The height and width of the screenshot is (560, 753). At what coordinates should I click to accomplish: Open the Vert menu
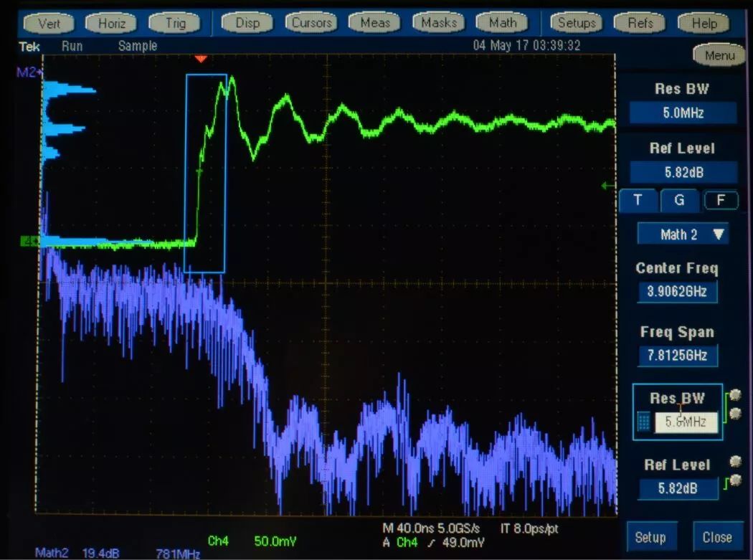pos(49,23)
